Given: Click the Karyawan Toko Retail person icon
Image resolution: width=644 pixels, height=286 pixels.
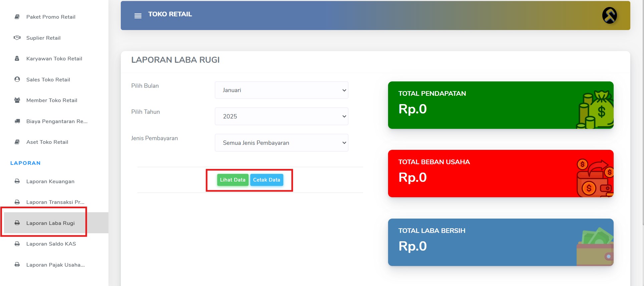Looking at the screenshot, I should click(17, 58).
